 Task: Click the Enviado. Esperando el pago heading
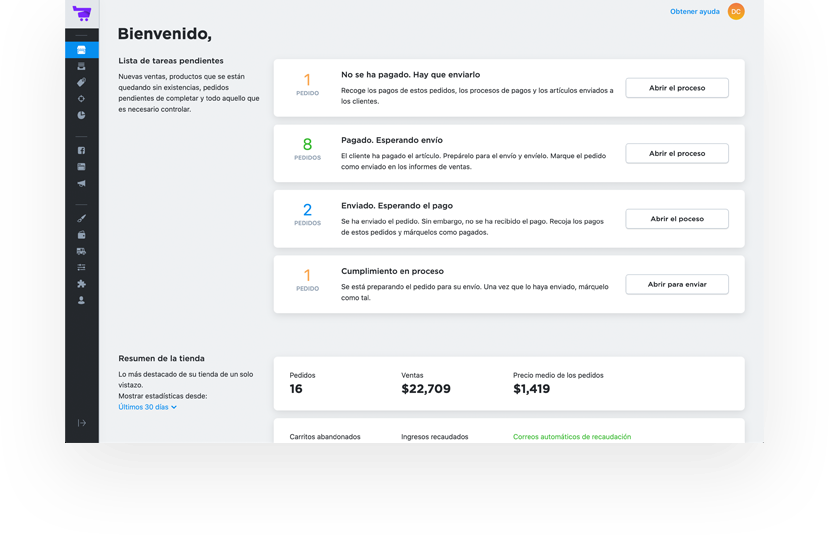coord(397,206)
